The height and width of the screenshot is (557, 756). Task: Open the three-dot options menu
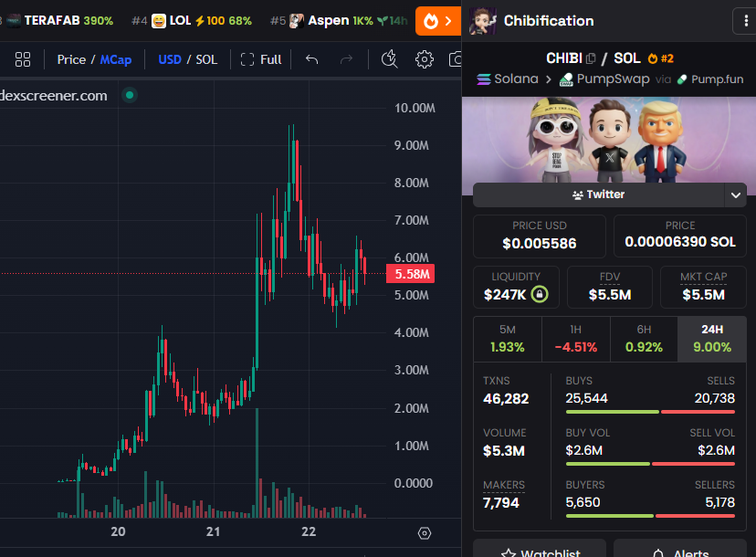pos(746,21)
